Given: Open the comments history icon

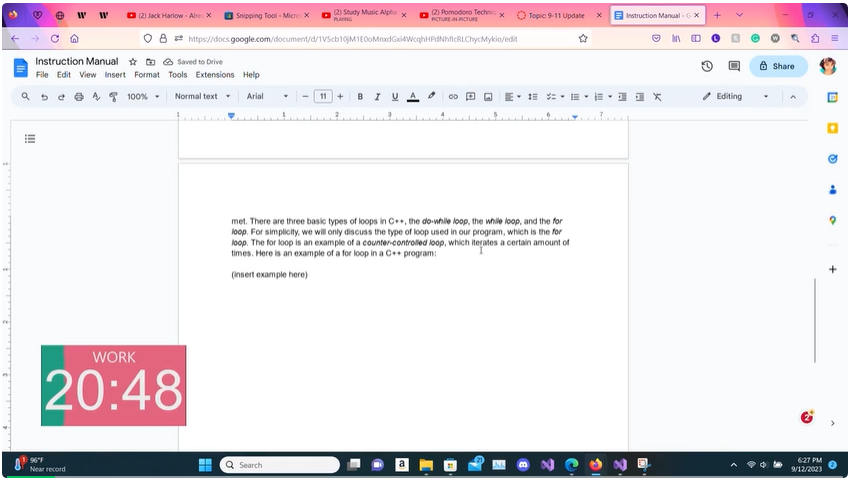Looking at the screenshot, I should (x=734, y=66).
